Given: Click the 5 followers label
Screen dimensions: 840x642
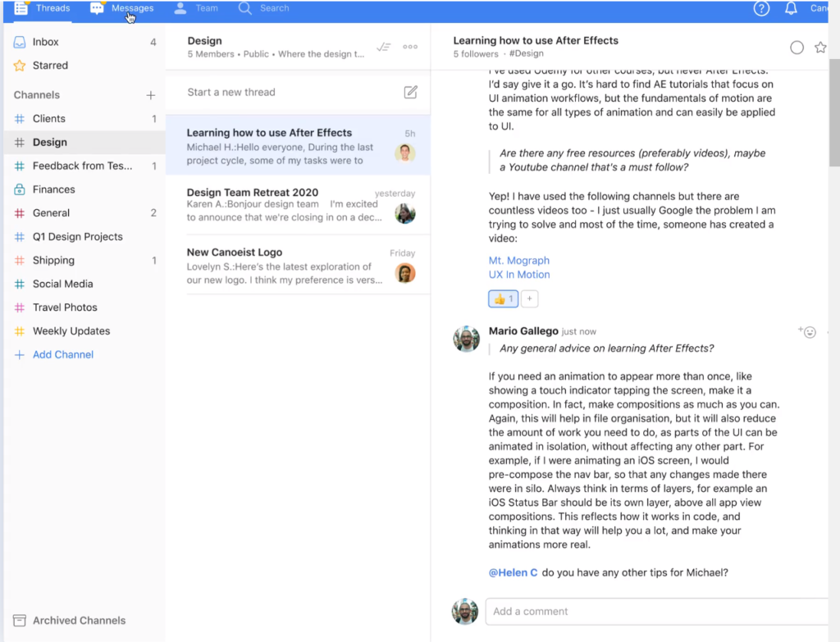Looking at the screenshot, I should click(476, 53).
